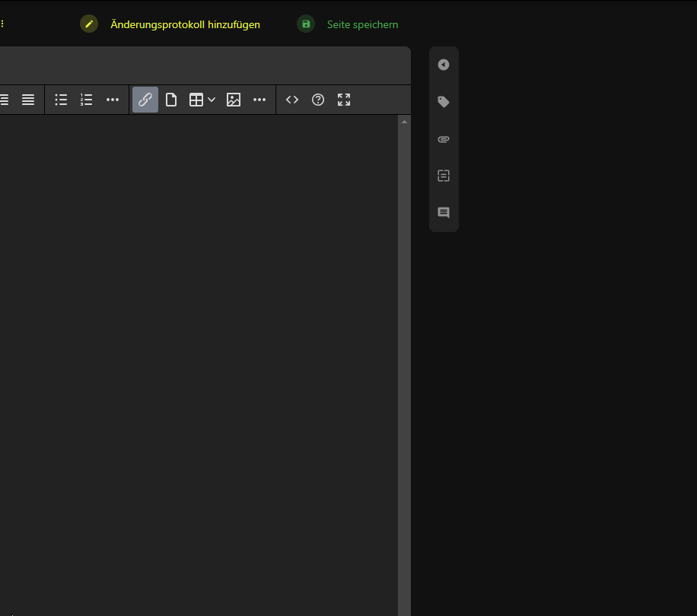
Task: Open the Attachments panel via paperclip icon
Action: tap(444, 139)
